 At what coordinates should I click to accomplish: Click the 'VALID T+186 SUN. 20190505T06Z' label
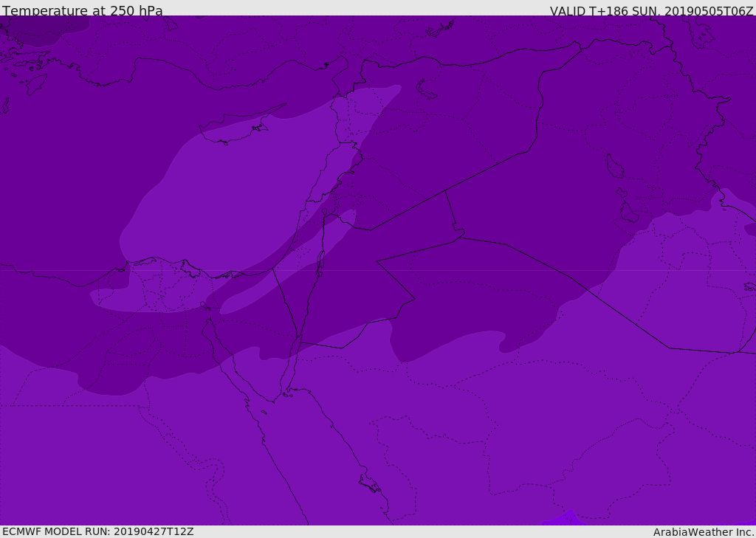[x=651, y=11]
